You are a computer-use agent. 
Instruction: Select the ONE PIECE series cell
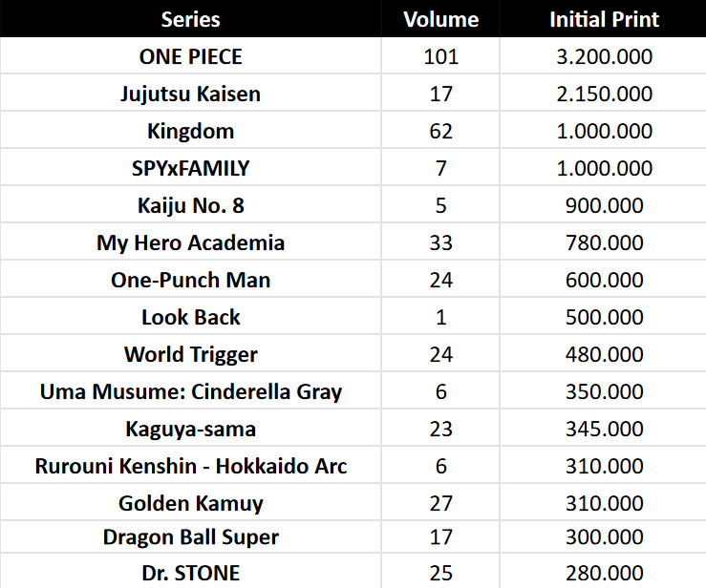tap(191, 56)
